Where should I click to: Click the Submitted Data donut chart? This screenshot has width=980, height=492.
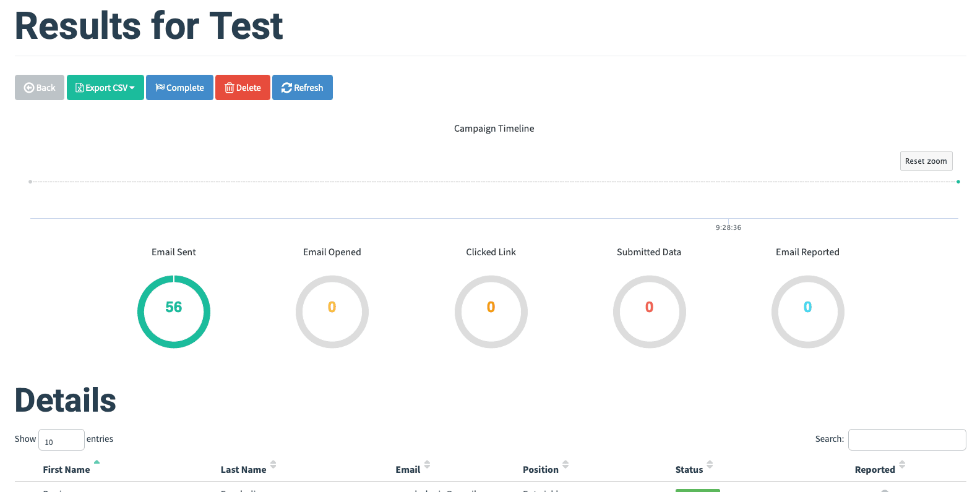point(650,312)
